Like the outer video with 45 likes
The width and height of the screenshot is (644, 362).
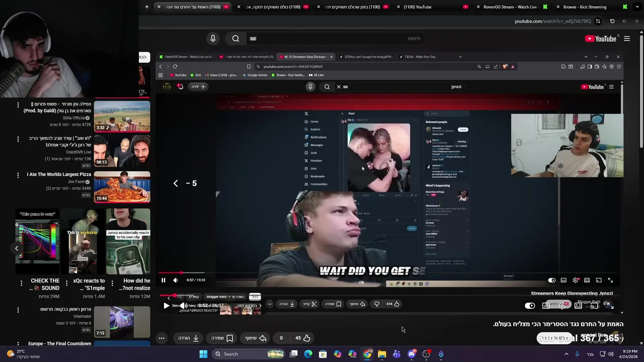(303, 338)
